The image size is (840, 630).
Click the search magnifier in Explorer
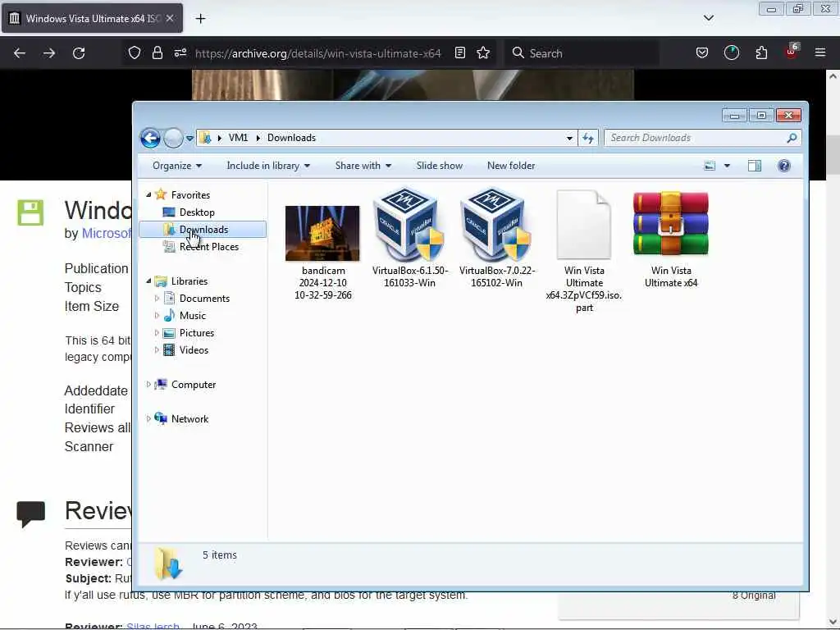pyautogui.click(x=792, y=138)
